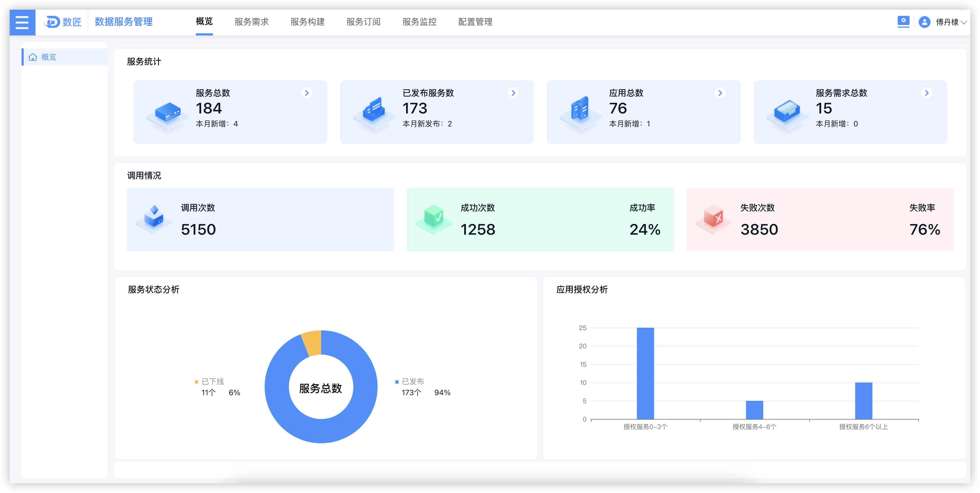
Task: Click the 授权服务6个以上 bar
Action: [x=864, y=401]
